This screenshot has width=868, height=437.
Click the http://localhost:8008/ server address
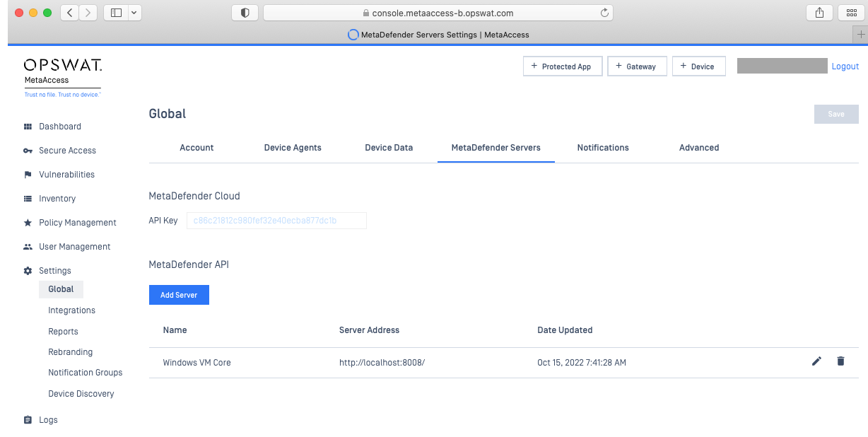pyautogui.click(x=382, y=363)
